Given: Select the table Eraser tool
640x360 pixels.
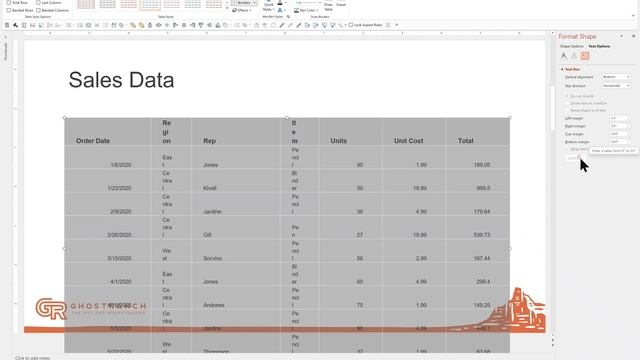Looking at the screenshot, I should [x=341, y=4].
